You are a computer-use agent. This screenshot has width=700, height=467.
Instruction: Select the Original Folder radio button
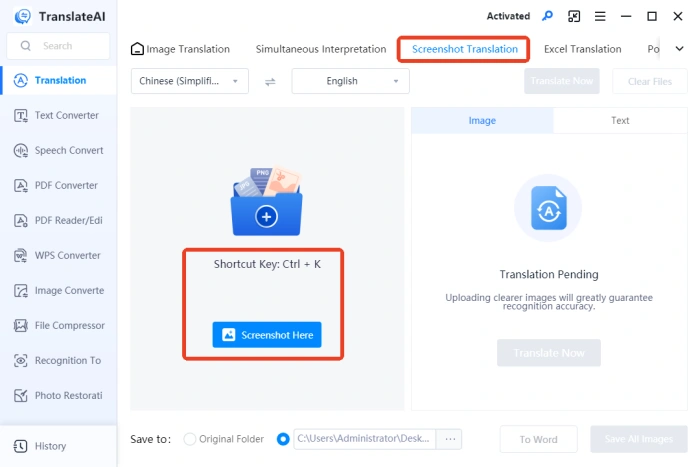[190, 439]
